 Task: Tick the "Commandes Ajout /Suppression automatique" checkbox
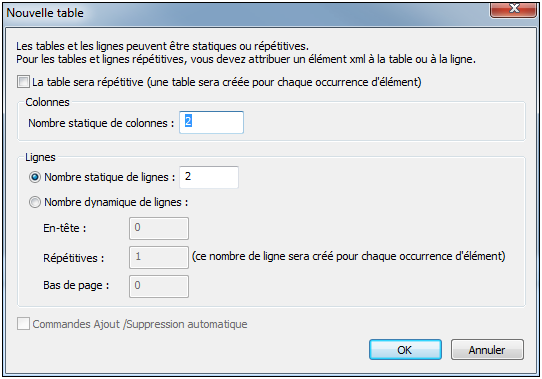tap(24, 324)
